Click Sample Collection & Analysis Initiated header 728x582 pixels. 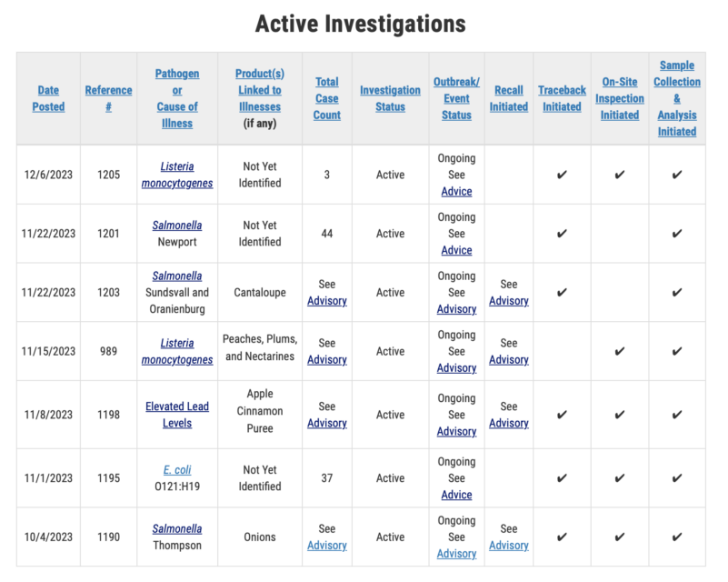click(x=677, y=98)
